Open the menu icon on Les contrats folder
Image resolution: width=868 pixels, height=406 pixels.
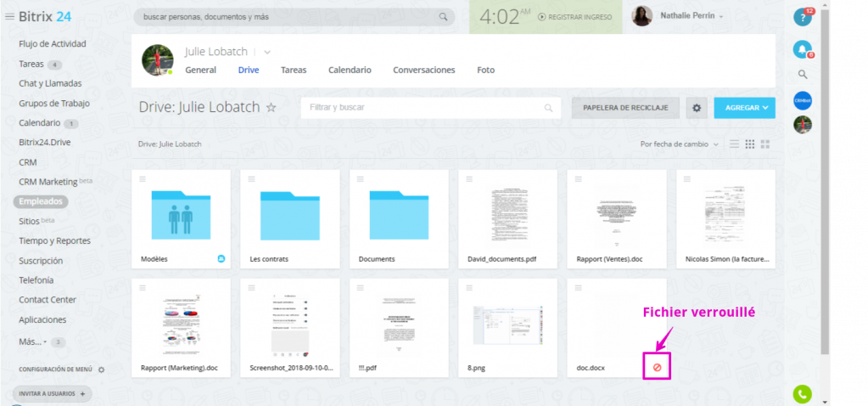(251, 178)
